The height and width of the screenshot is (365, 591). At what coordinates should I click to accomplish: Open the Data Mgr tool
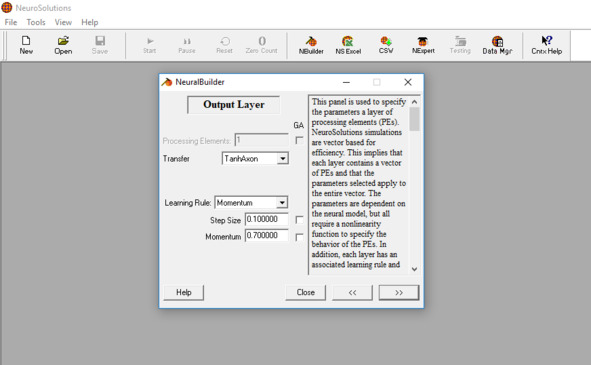(x=497, y=45)
